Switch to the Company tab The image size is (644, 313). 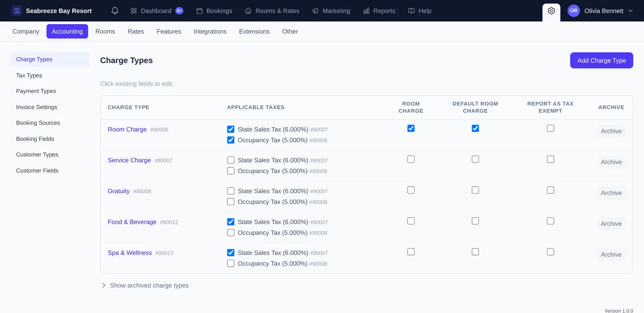pyautogui.click(x=26, y=31)
